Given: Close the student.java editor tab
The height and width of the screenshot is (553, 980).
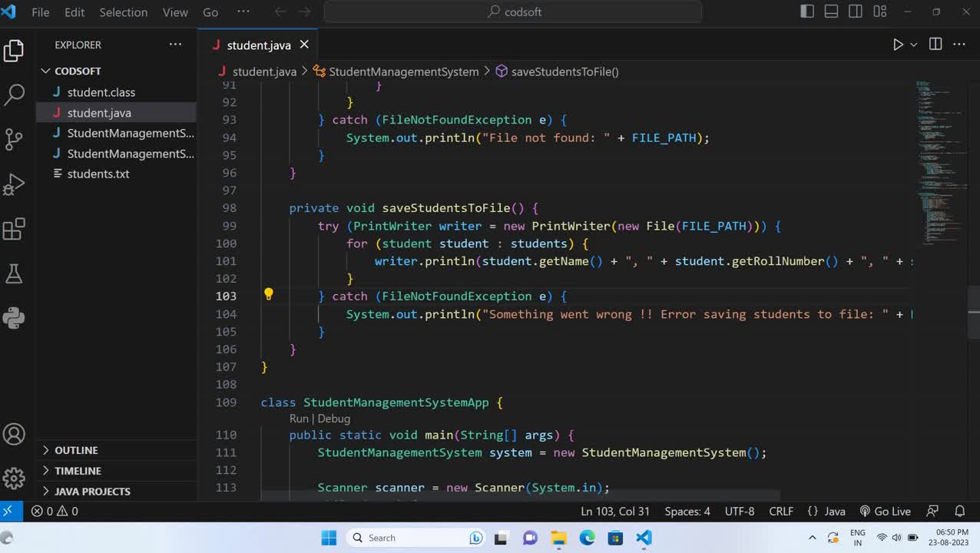Looking at the screenshot, I should (x=304, y=45).
